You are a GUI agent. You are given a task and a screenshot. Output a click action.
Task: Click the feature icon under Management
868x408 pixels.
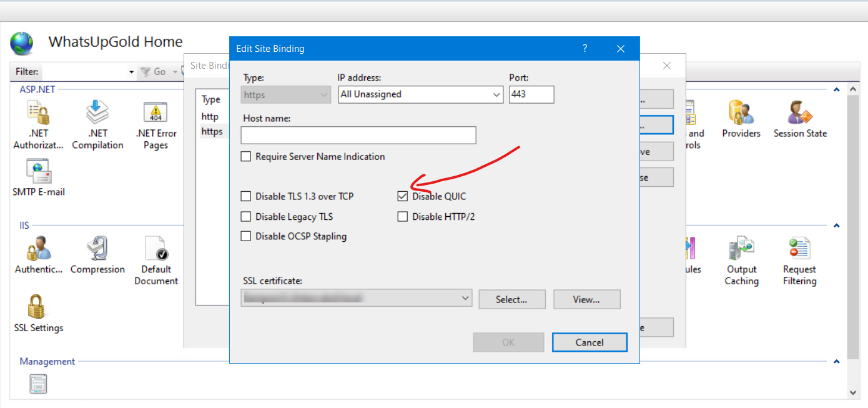click(x=38, y=384)
